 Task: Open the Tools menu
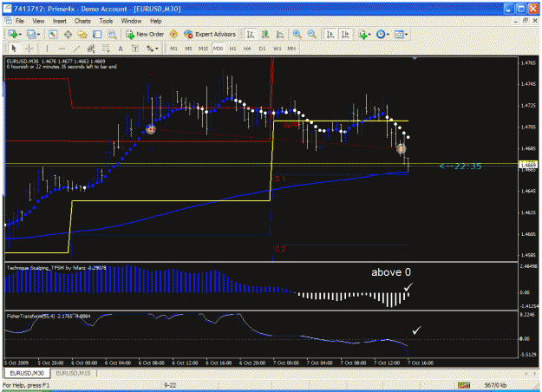pyautogui.click(x=106, y=21)
